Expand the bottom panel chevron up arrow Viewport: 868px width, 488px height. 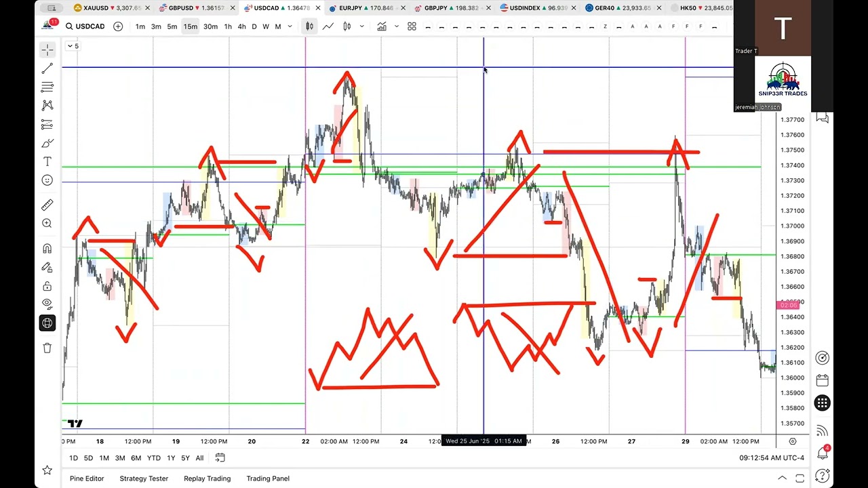point(782,479)
